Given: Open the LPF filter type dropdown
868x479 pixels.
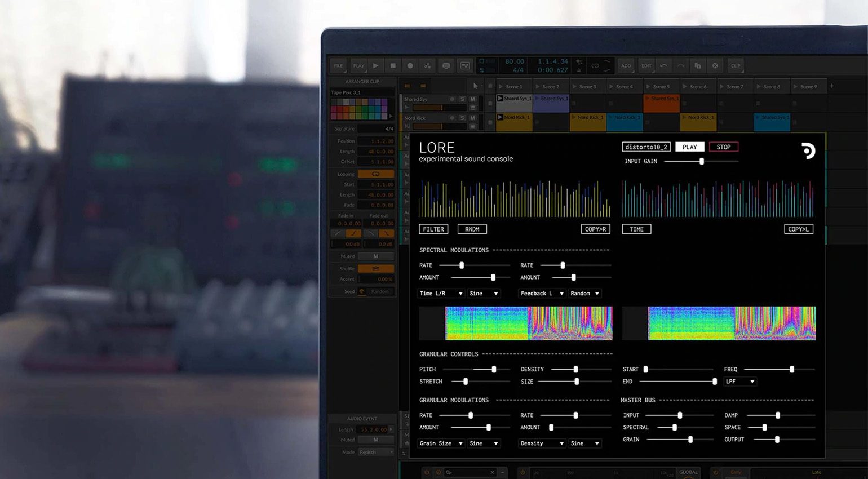Looking at the screenshot, I should 739,382.
